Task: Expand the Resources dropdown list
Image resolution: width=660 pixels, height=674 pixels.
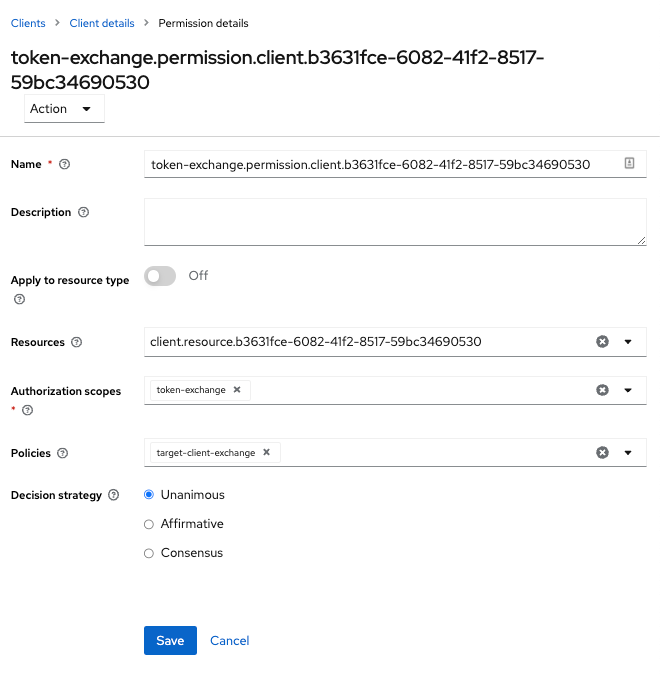Action: coord(628,342)
